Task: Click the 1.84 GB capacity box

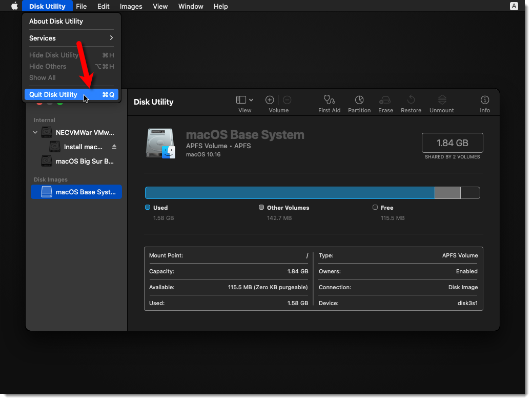Action: point(452,143)
